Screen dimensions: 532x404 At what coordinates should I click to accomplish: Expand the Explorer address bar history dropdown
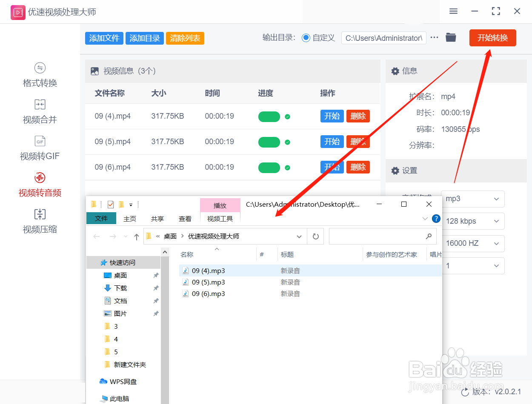(299, 236)
